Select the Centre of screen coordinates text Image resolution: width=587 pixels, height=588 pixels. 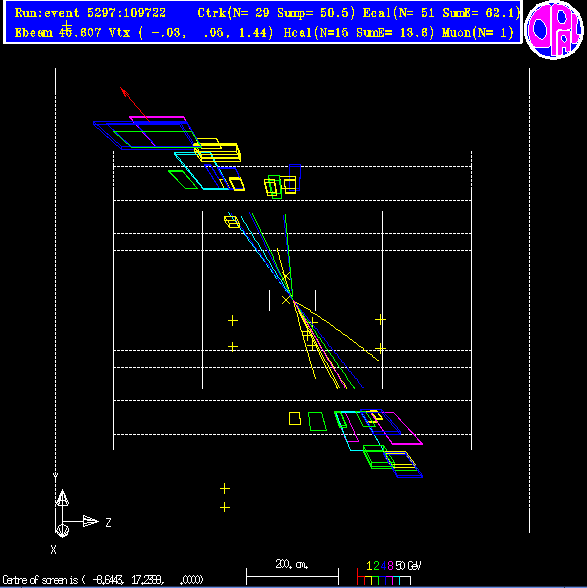(x=103, y=580)
